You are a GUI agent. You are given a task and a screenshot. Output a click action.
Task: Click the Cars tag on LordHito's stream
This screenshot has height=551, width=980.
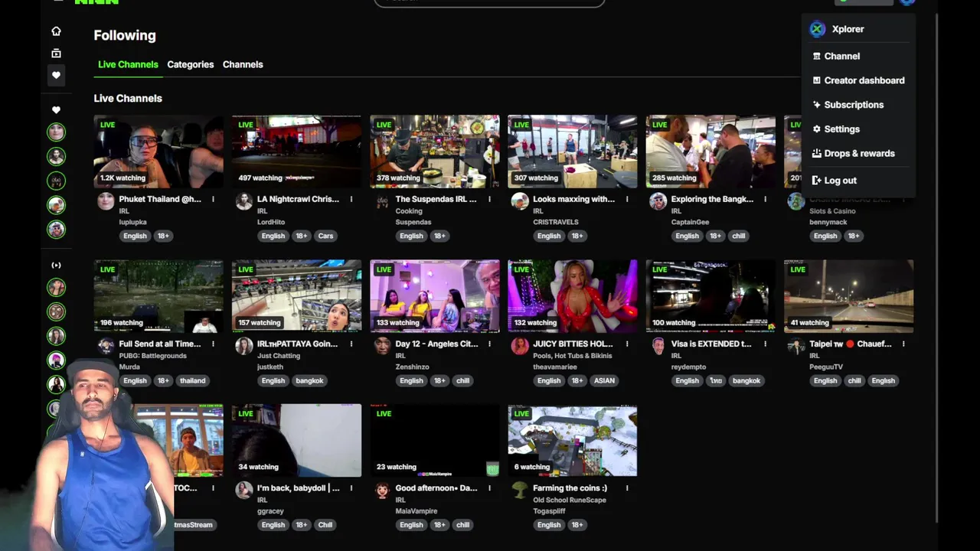click(325, 236)
